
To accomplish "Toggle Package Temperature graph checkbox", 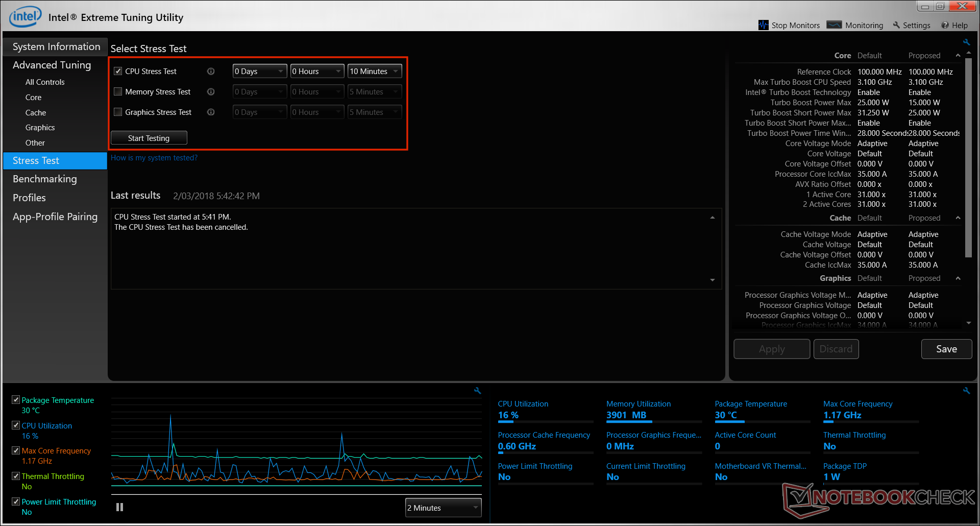I will click(16, 400).
